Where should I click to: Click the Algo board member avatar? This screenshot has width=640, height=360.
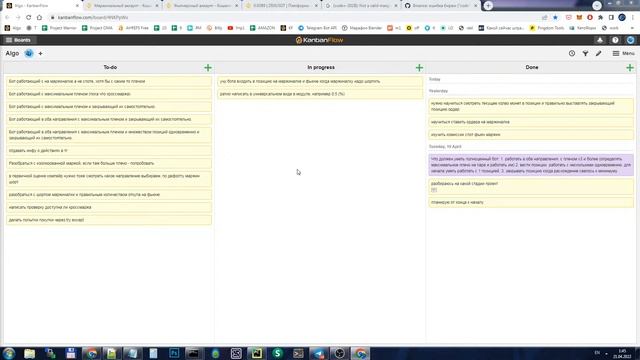click(29, 53)
